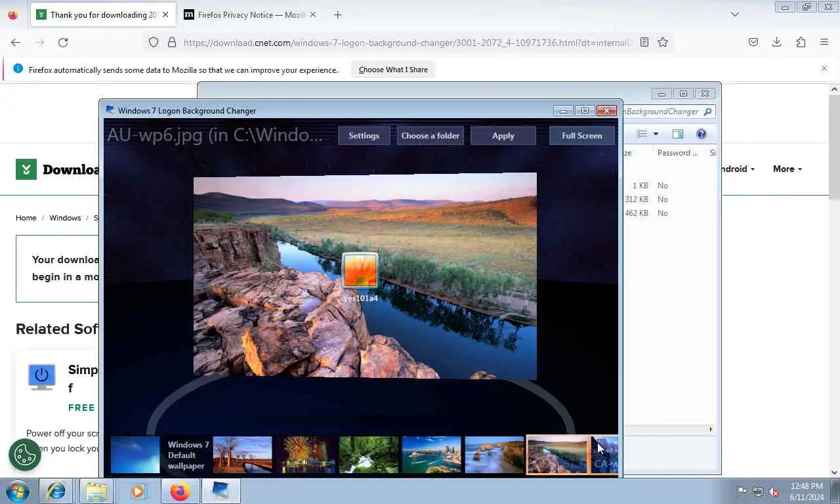
Task: Close the Thank you for downloading tab
Action: click(165, 14)
